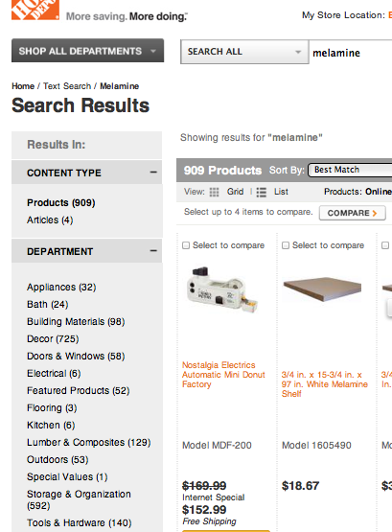Viewport: 392px width, 532px height.
Task: Switch to Grid view icon
Action: point(214,192)
